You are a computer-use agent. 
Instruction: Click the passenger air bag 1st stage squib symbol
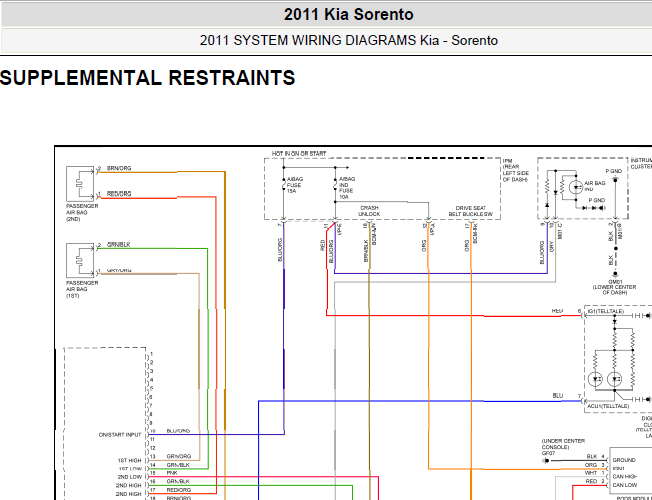pyautogui.click(x=80, y=260)
